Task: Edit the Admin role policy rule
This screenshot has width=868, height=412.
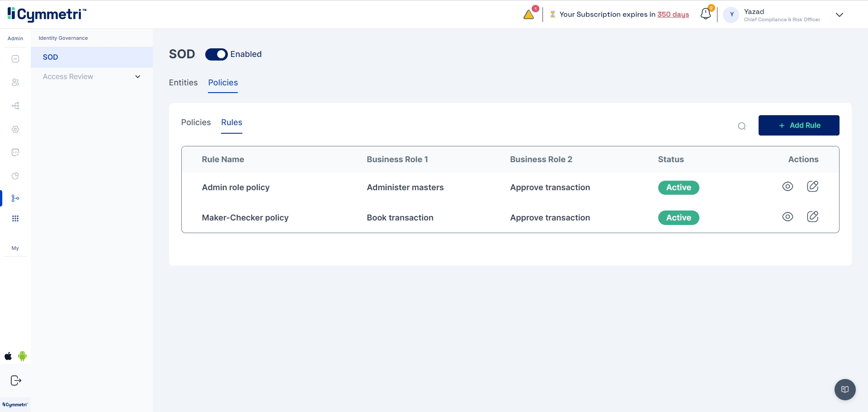Action: click(812, 187)
